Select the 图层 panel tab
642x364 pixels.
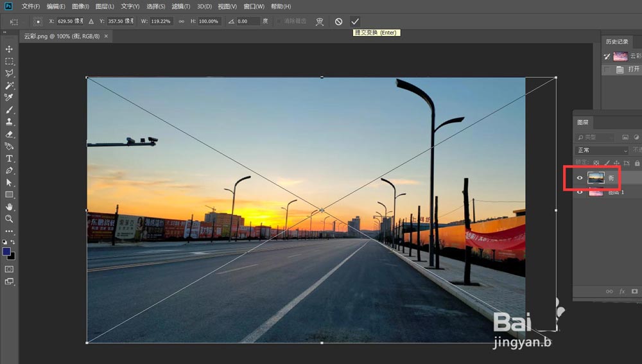583,122
